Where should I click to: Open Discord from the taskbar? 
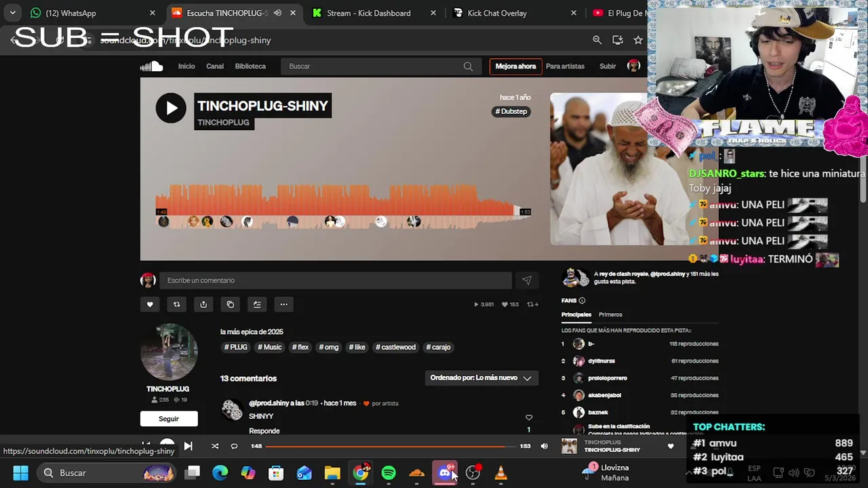point(445,472)
